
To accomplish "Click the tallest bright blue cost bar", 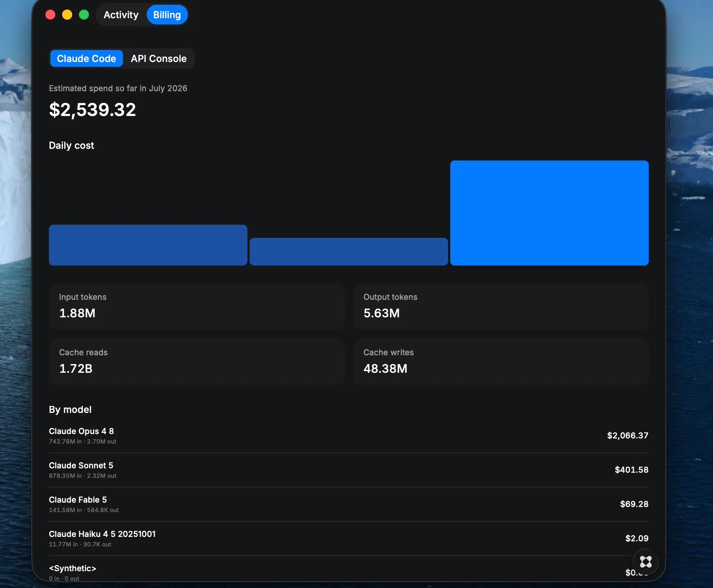I will (550, 213).
